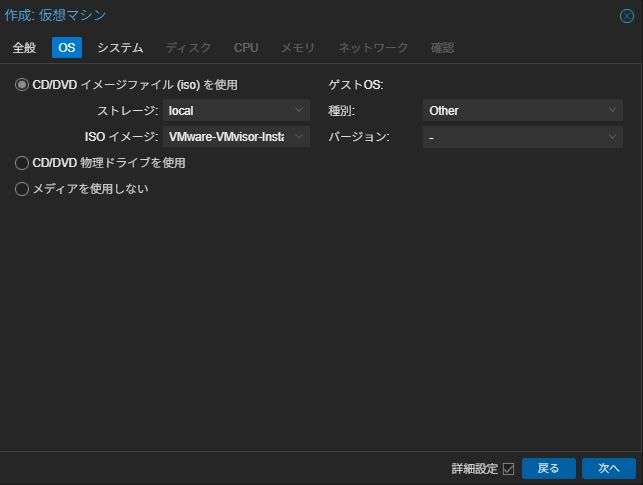The image size is (643, 485).
Task: Click the guest OS type field showing Other
Action: (x=522, y=110)
